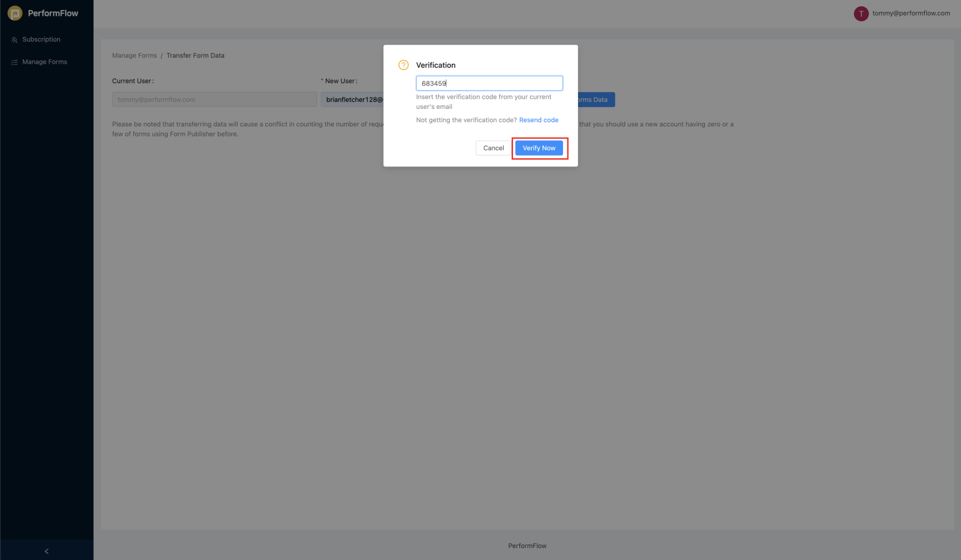Click the Transfer Form Data breadcrumb

[x=195, y=55]
